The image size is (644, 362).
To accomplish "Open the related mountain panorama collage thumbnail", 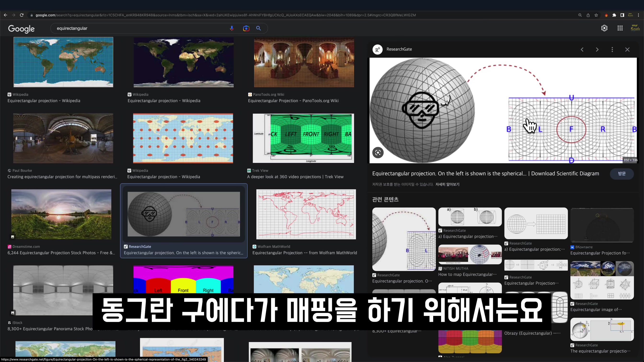I will click(x=602, y=280).
